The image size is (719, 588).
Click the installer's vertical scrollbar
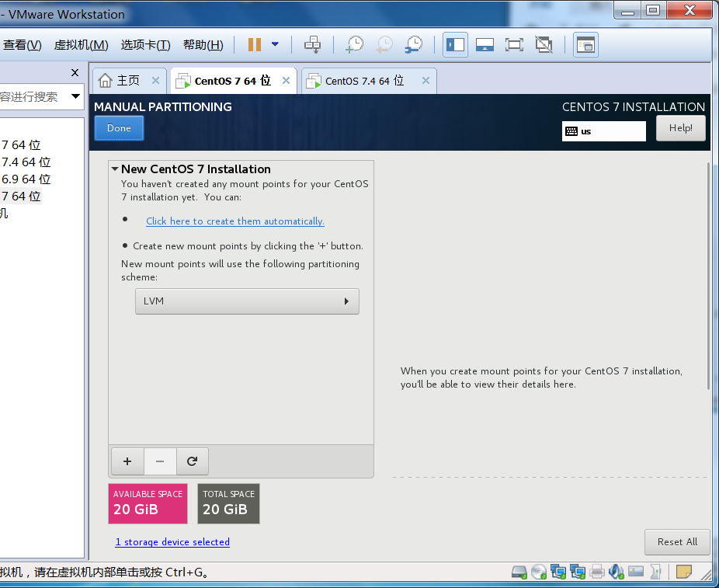coord(708,276)
